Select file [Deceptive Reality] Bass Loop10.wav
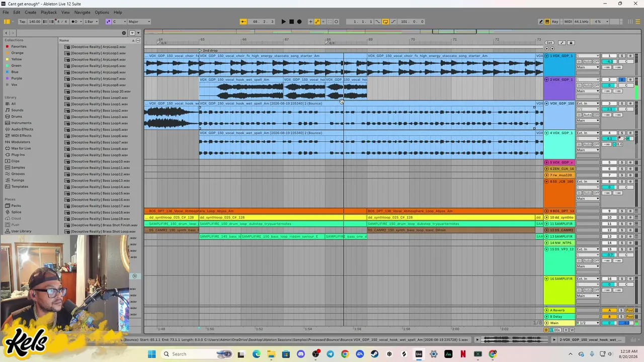 click(x=100, y=161)
